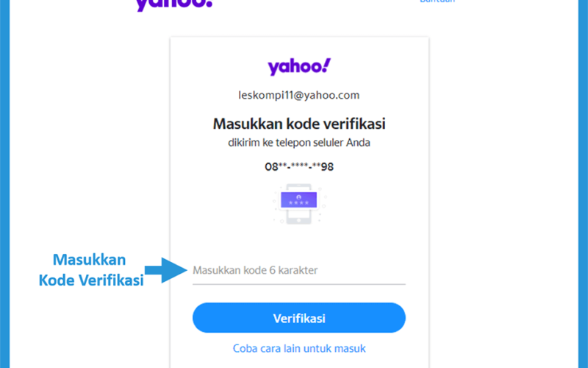Click the blue Verifikasi button
Image resolution: width=588 pixels, height=368 pixels.
tap(299, 318)
